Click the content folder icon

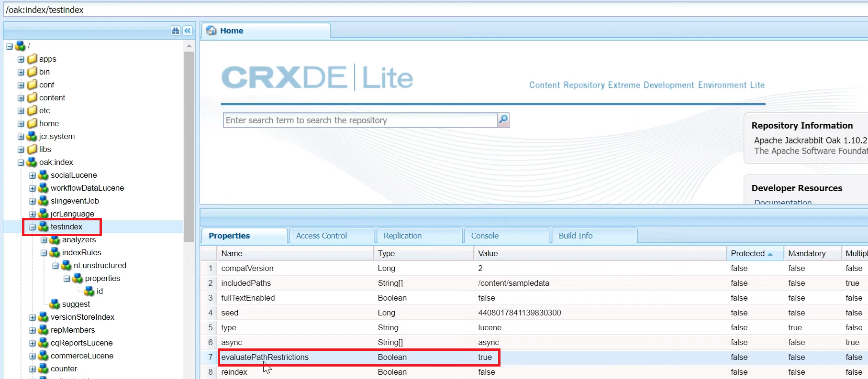32,97
